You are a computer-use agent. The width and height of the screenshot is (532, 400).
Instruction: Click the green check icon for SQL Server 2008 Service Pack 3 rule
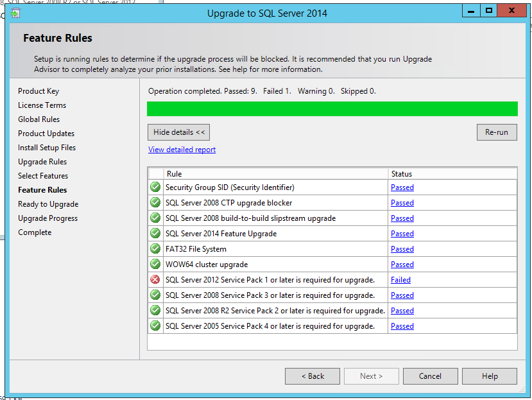pyautogui.click(x=155, y=295)
